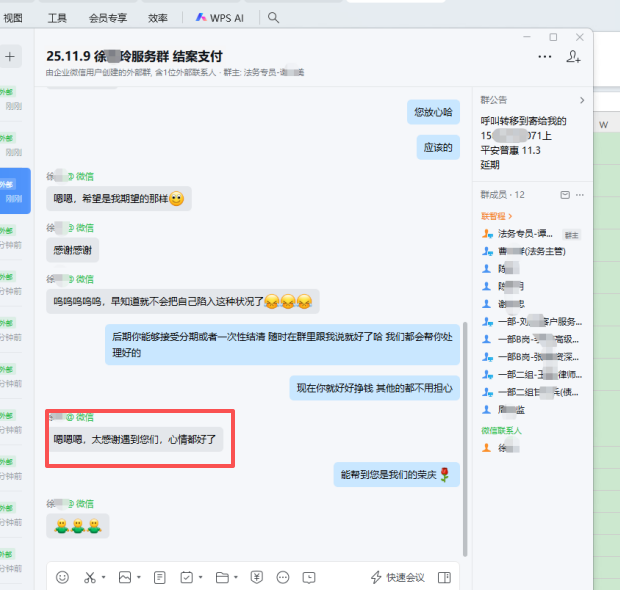Select the highlighted active conversation in sidebar
This screenshot has width=620, height=590.
(x=15, y=191)
